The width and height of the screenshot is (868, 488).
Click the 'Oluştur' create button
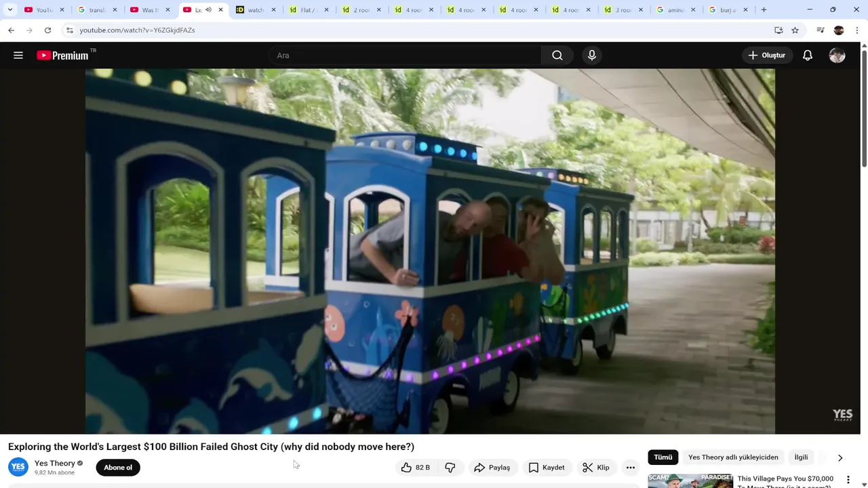tap(766, 56)
